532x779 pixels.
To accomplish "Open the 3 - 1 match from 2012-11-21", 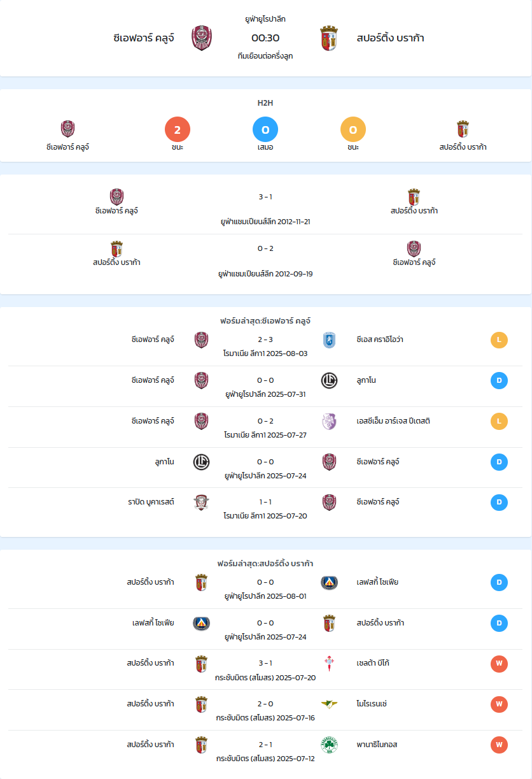I will [x=265, y=208].
